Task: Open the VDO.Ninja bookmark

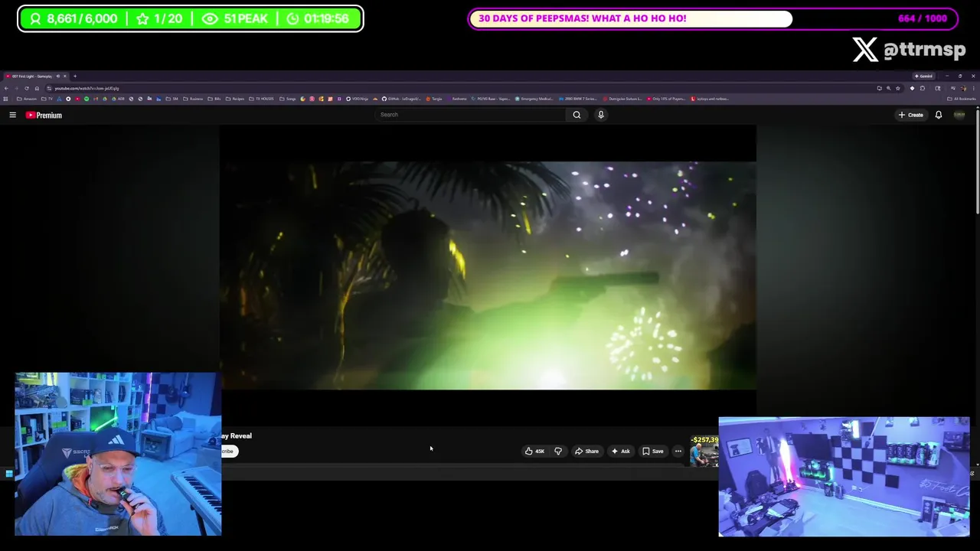Action: pyautogui.click(x=358, y=99)
